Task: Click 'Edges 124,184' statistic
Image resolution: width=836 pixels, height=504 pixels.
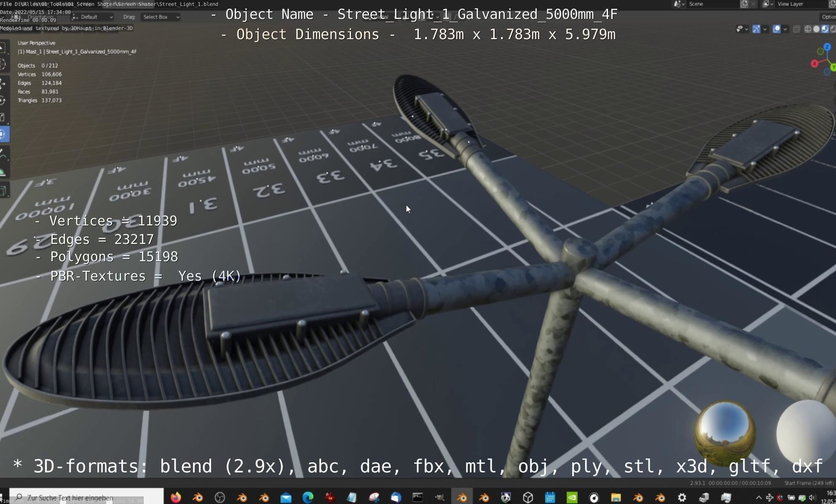Action: (x=40, y=83)
